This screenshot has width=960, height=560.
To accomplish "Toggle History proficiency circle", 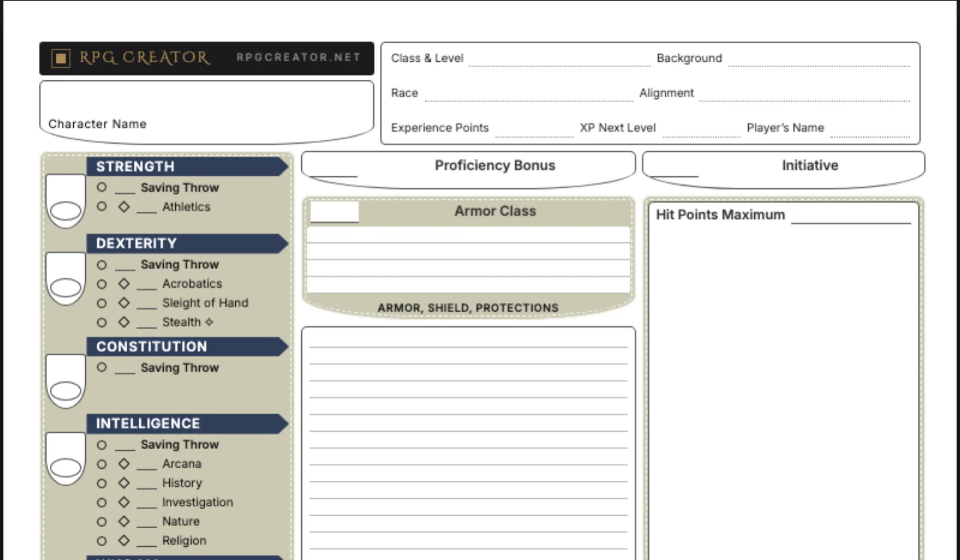I will (x=102, y=483).
